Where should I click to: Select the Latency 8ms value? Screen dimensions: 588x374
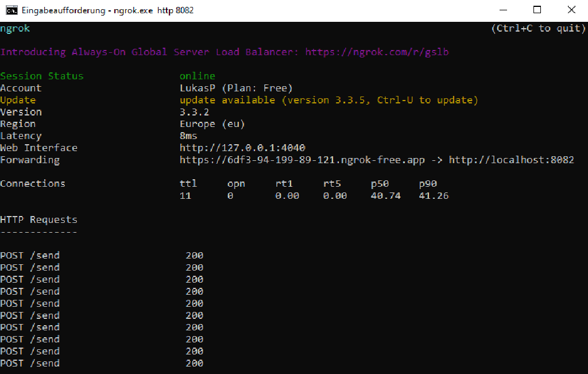(x=190, y=136)
